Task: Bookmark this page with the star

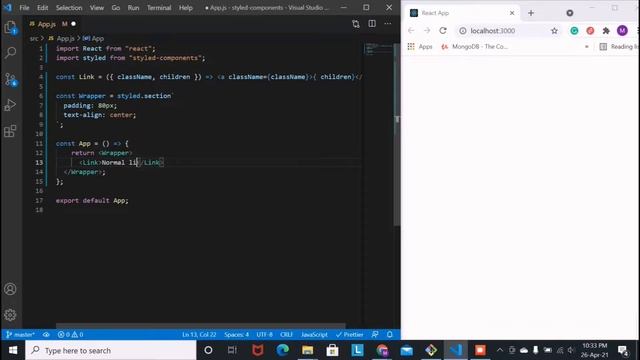Action: click(x=554, y=31)
